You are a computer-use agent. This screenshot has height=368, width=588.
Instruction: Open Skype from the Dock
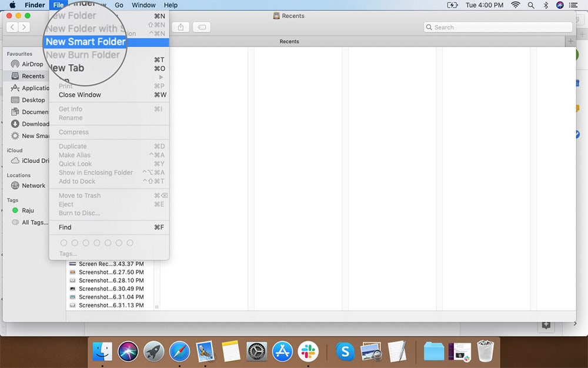345,352
